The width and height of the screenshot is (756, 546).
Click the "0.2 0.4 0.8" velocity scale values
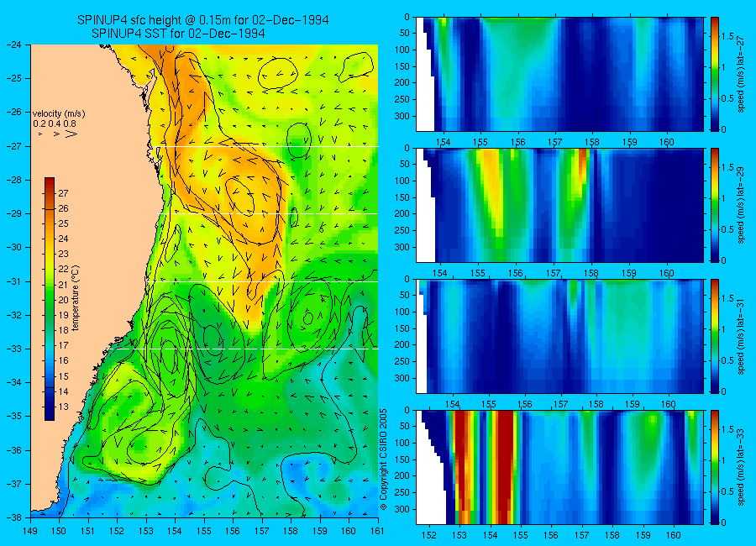55,123
